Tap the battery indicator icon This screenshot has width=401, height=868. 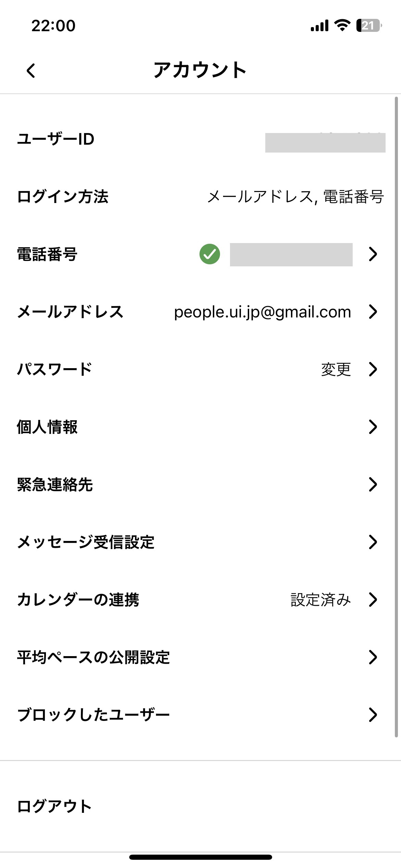(x=369, y=25)
